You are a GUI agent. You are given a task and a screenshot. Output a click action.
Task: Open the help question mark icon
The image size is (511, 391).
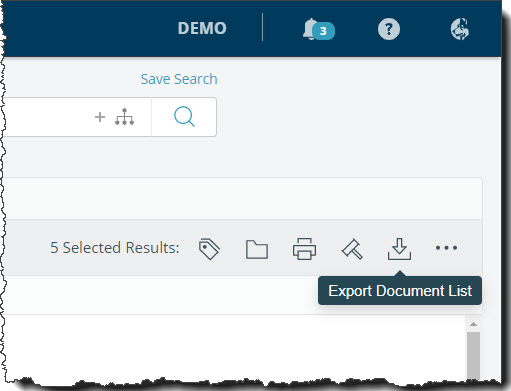point(389,29)
